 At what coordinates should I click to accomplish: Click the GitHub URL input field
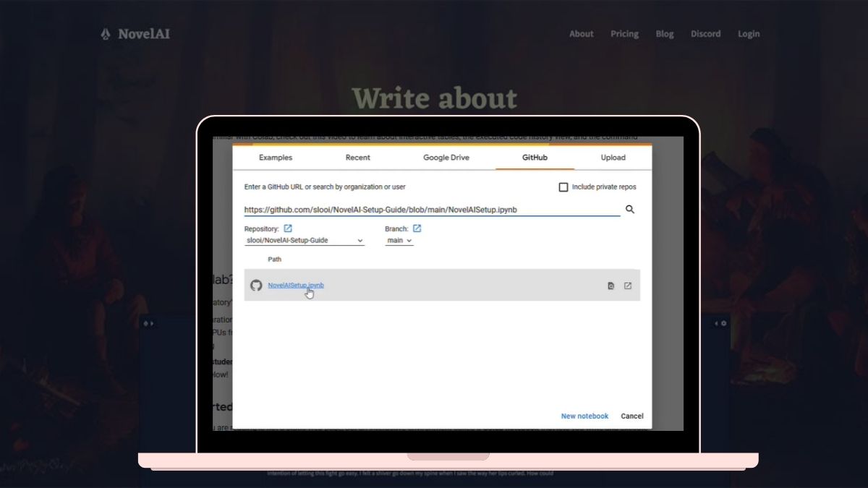[x=432, y=210]
